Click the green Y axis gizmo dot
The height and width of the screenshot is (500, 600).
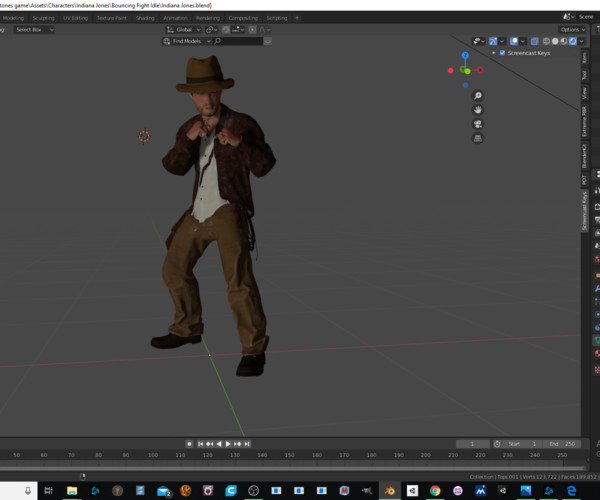click(x=467, y=71)
